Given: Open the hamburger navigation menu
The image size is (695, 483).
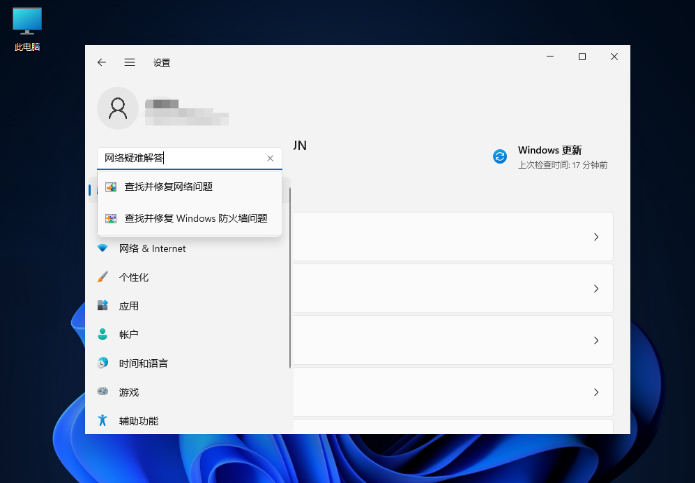Looking at the screenshot, I should coord(129,62).
